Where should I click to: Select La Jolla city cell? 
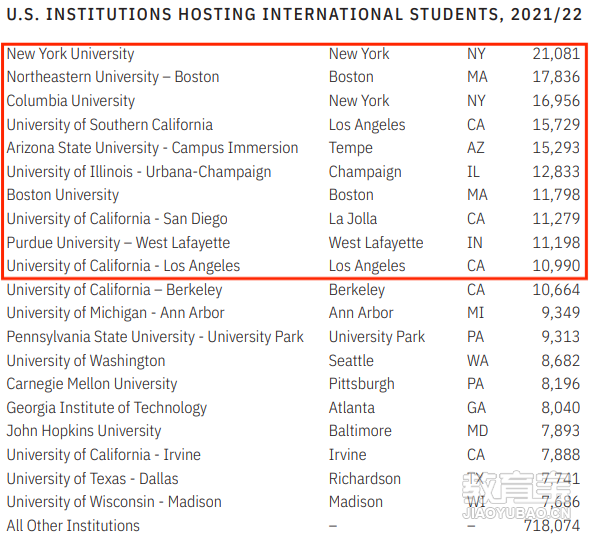pos(353,219)
